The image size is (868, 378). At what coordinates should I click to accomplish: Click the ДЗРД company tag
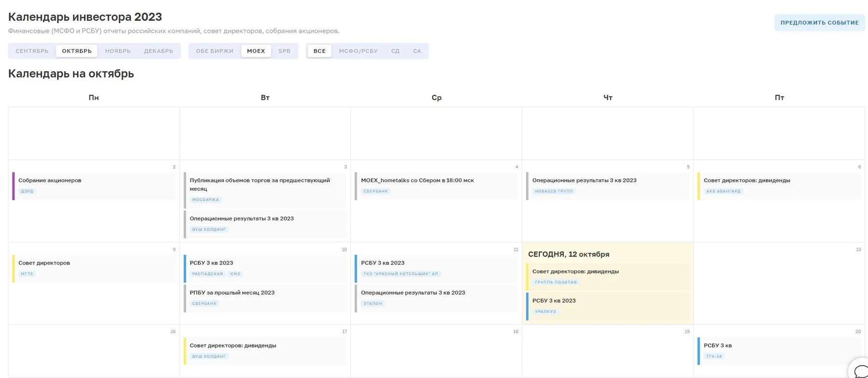tap(27, 191)
